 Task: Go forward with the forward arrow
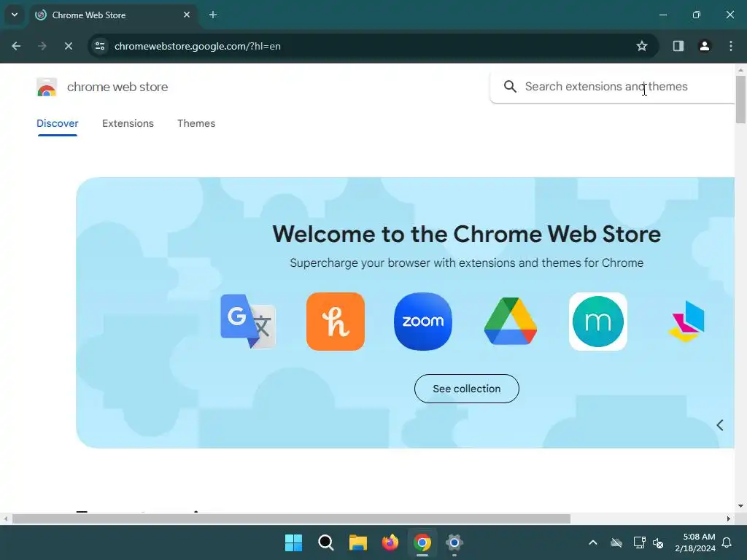[42, 46]
